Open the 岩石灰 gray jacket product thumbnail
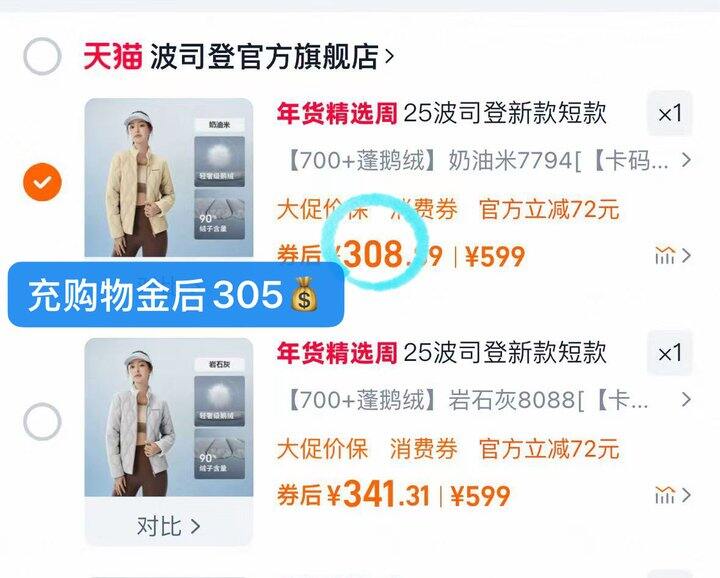Image resolution: width=720 pixels, height=578 pixels. (x=169, y=417)
